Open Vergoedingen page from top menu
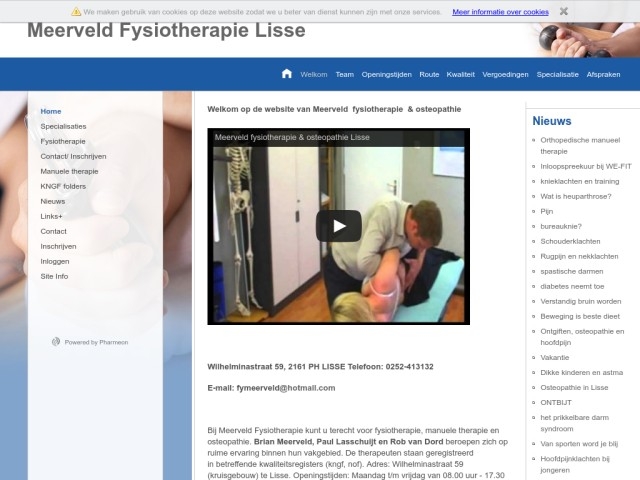Viewport: 640px width, 480px height. (x=505, y=74)
